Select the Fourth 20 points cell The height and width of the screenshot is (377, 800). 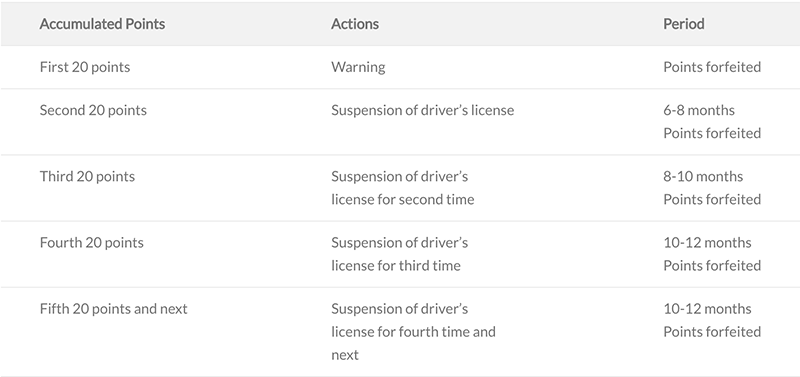click(91, 243)
